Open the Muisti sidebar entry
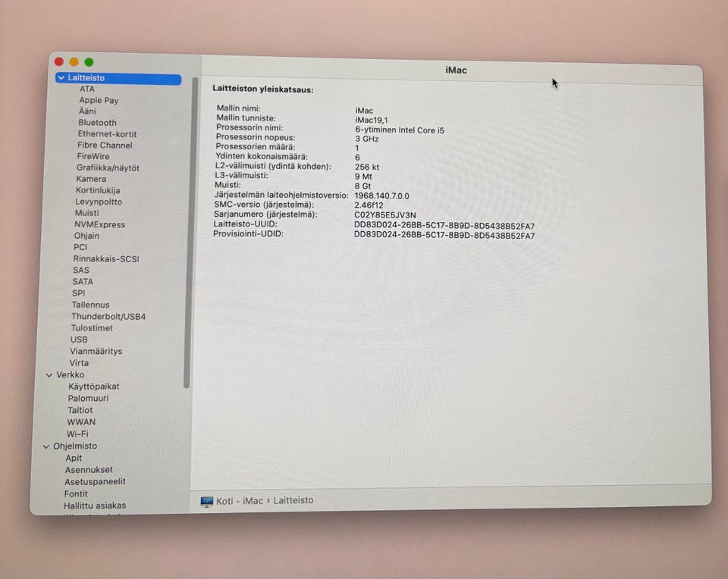 tap(86, 213)
